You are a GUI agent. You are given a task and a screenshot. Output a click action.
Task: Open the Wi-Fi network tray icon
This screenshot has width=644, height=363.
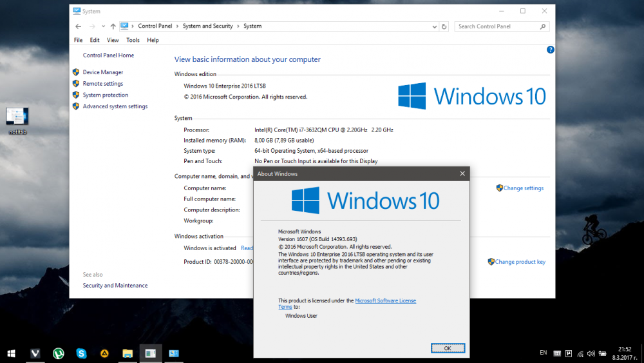pyautogui.click(x=580, y=353)
